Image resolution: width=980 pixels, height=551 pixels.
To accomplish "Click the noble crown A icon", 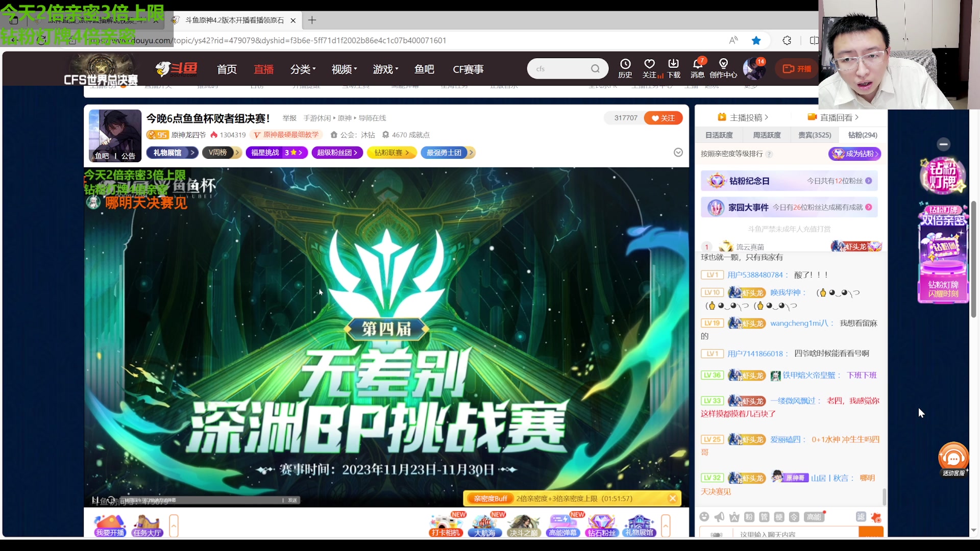I will pyautogui.click(x=734, y=517).
